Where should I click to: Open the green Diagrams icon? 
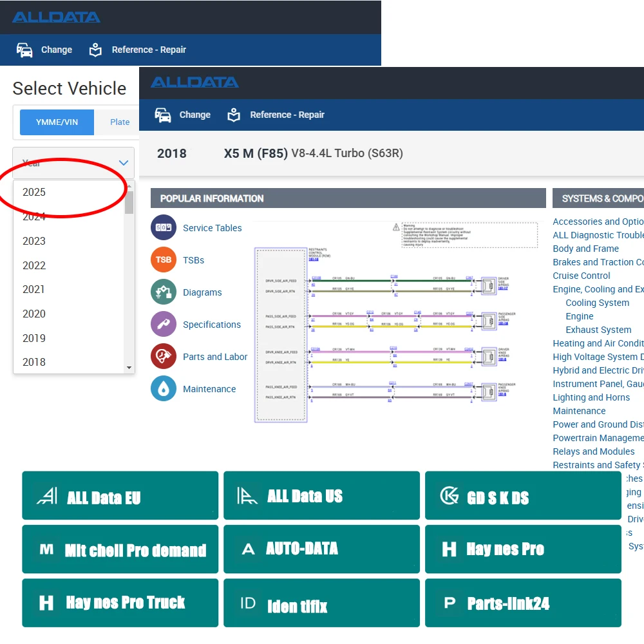[x=164, y=292]
